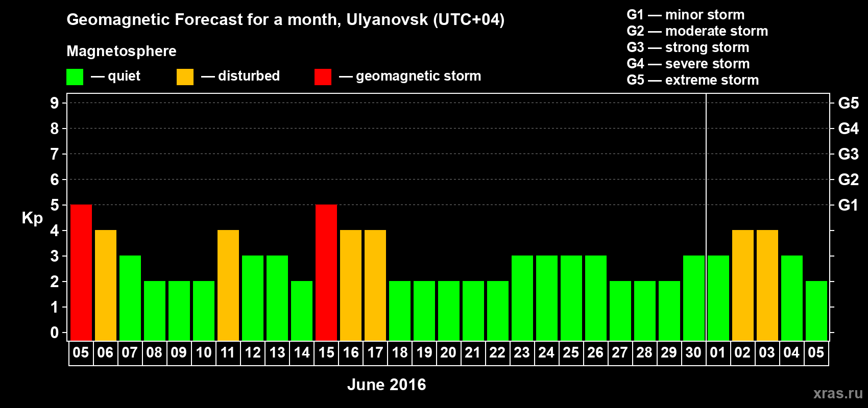Click the red geomagnetic storm legend swatch
This screenshot has width=868, height=408.
pyautogui.click(x=323, y=77)
